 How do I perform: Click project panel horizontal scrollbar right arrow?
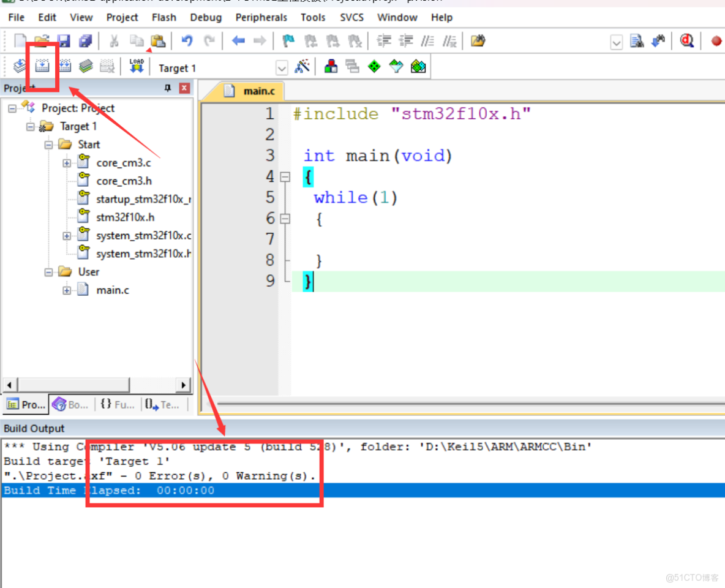click(x=183, y=385)
